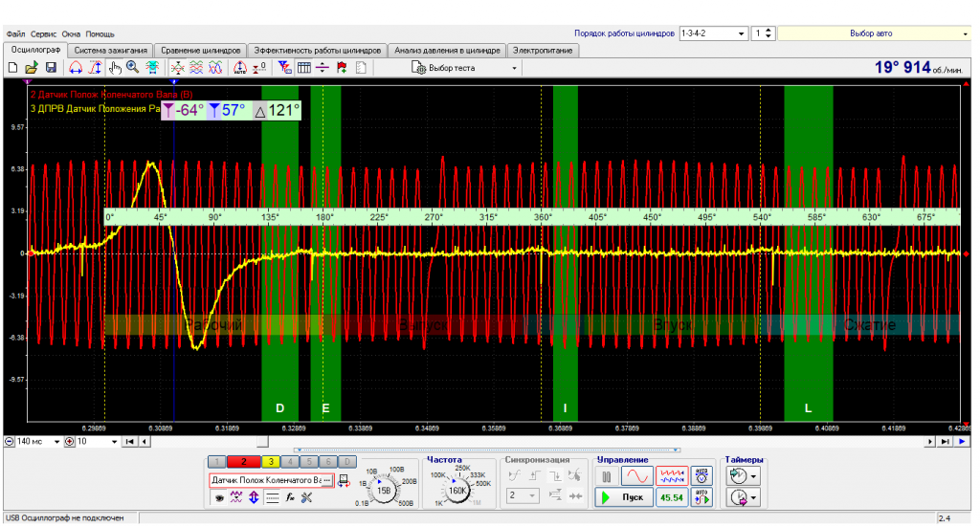
Task: Create a new file with the blank page icon
Action: 12,68
